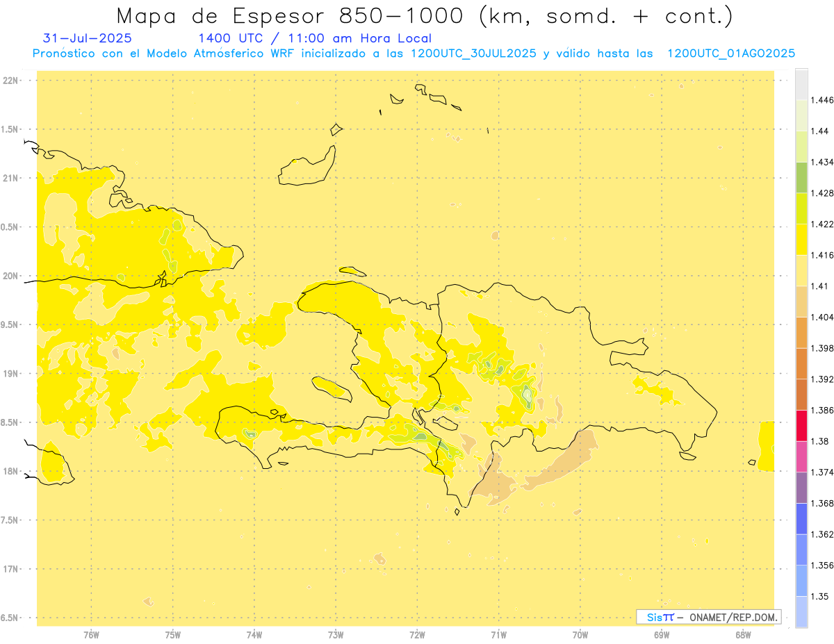Click the latitude label '20N'

tap(10, 276)
